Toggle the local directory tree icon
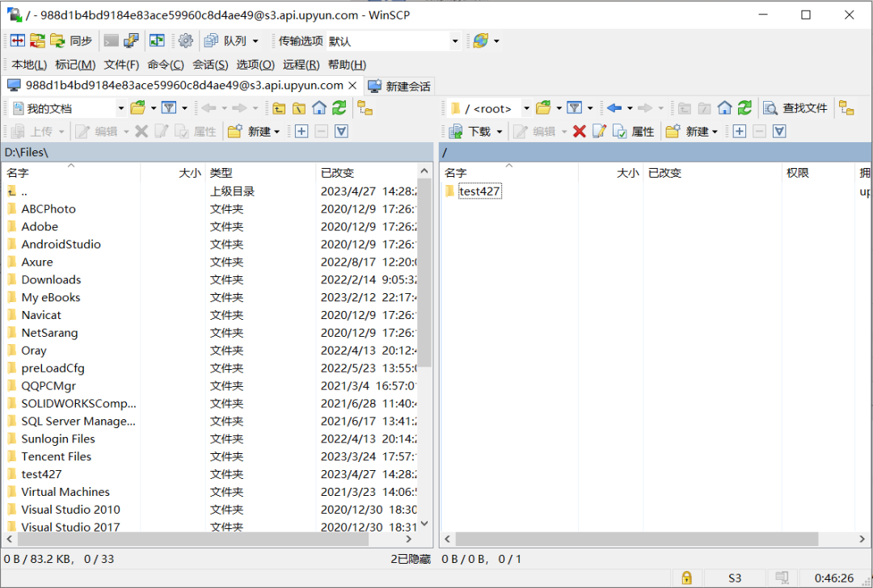 (x=365, y=108)
